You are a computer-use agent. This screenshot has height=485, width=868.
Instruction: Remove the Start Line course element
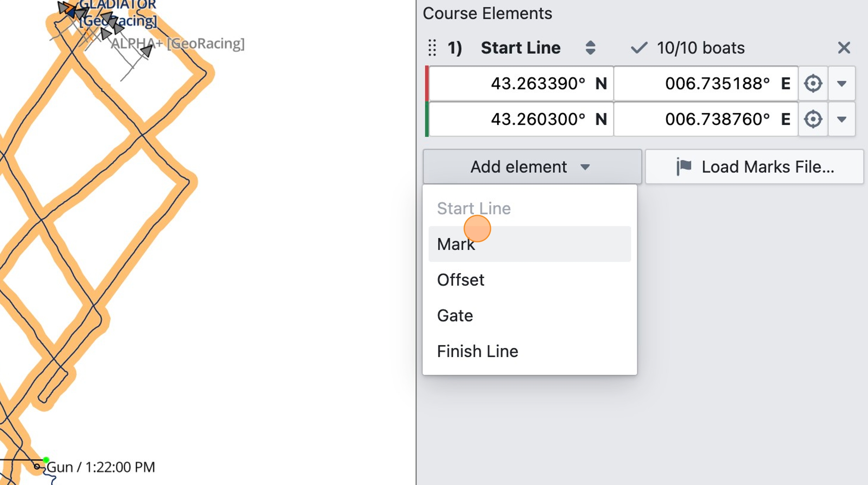pyautogui.click(x=844, y=48)
